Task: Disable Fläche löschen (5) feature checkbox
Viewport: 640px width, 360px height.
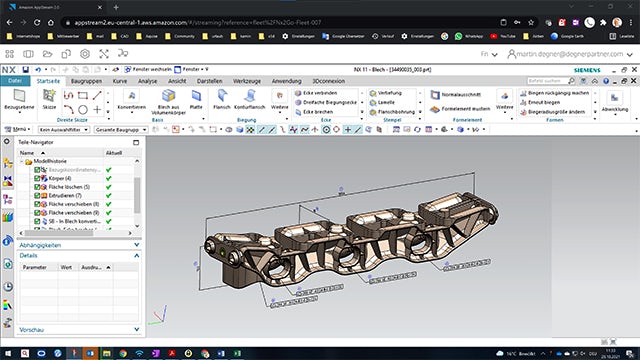Action: click(x=37, y=187)
